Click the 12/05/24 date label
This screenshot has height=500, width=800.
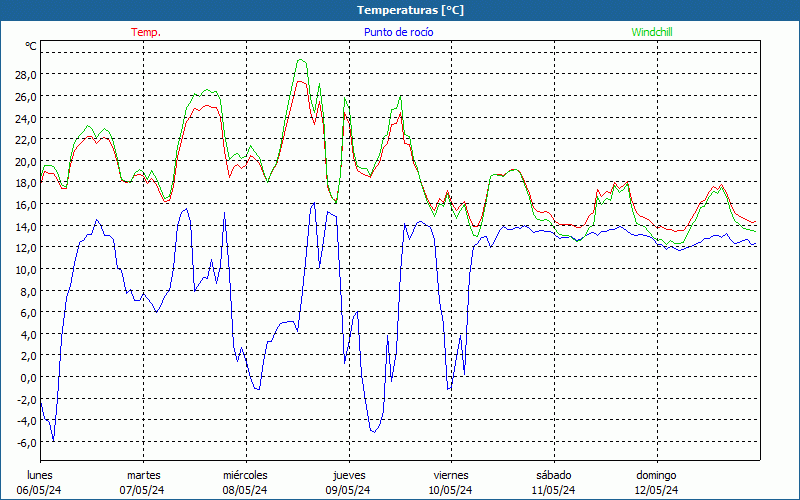656,490
